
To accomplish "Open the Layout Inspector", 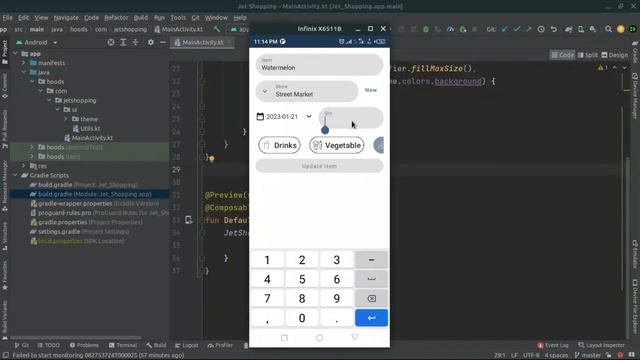I will click(602, 345).
